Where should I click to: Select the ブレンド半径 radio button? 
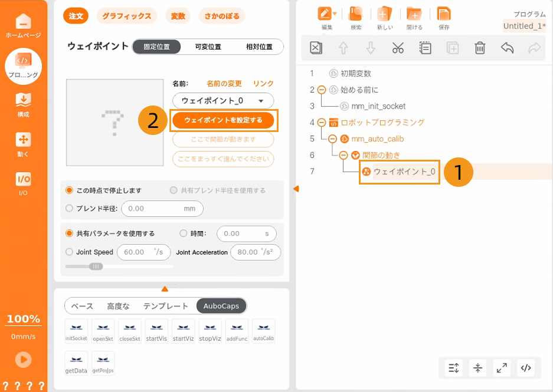[x=70, y=208]
